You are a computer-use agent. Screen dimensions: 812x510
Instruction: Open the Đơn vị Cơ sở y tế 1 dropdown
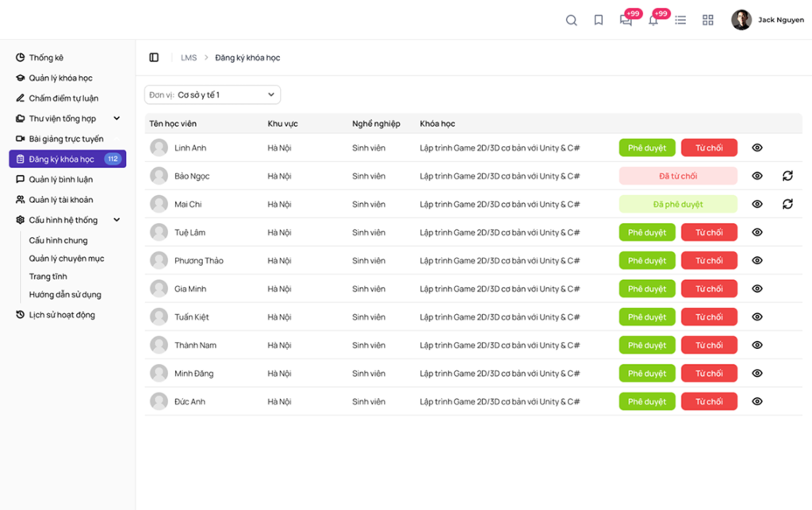tap(213, 95)
